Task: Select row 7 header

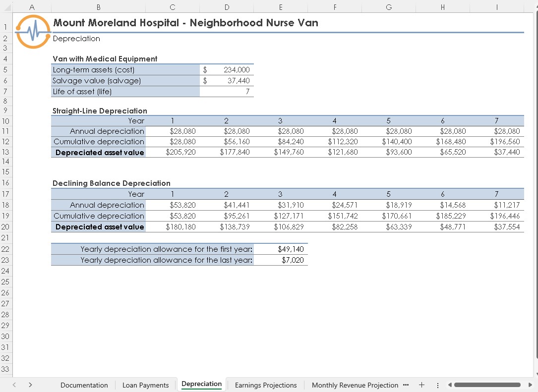Action: 5,92
